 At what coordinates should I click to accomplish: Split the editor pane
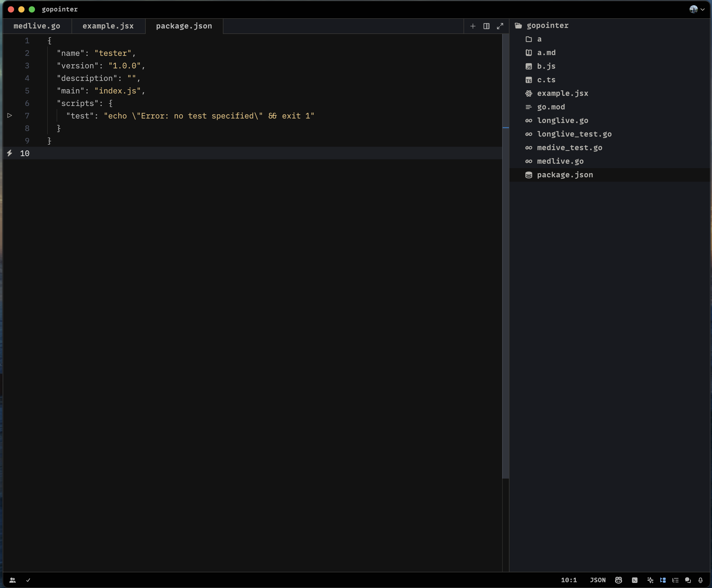pos(486,26)
